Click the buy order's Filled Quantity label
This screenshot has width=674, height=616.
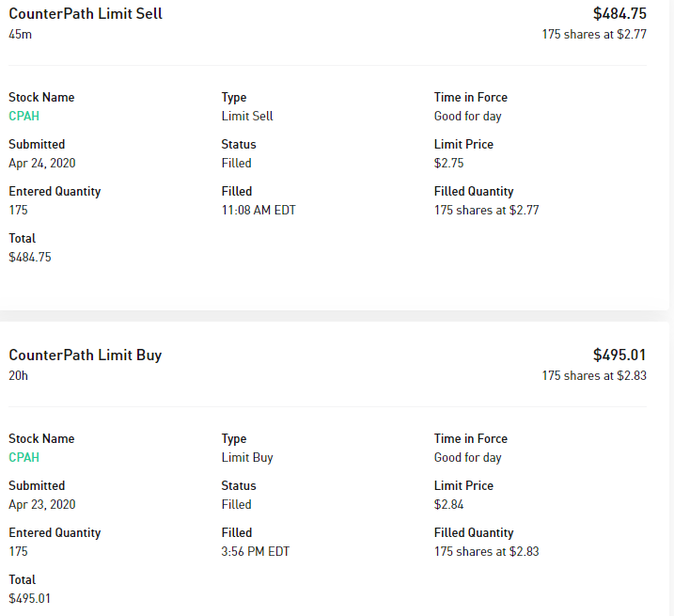(474, 533)
